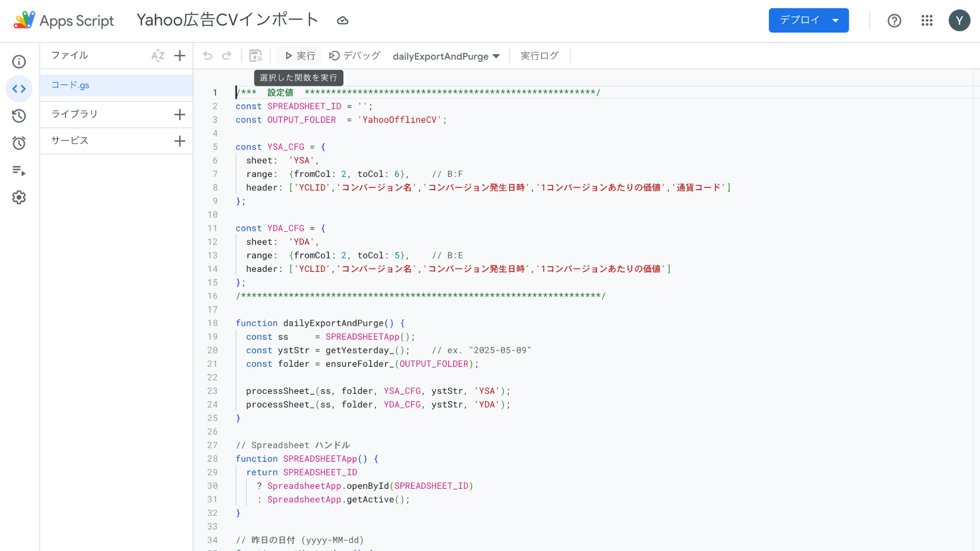The width and height of the screenshot is (980, 551).
Task: Click line number 5 in gutter
Action: (x=215, y=147)
